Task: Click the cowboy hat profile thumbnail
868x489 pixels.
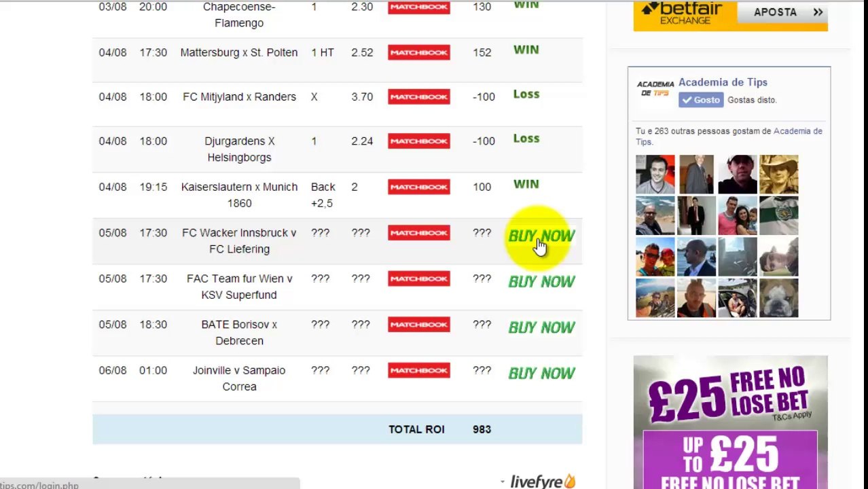Action: point(778,175)
